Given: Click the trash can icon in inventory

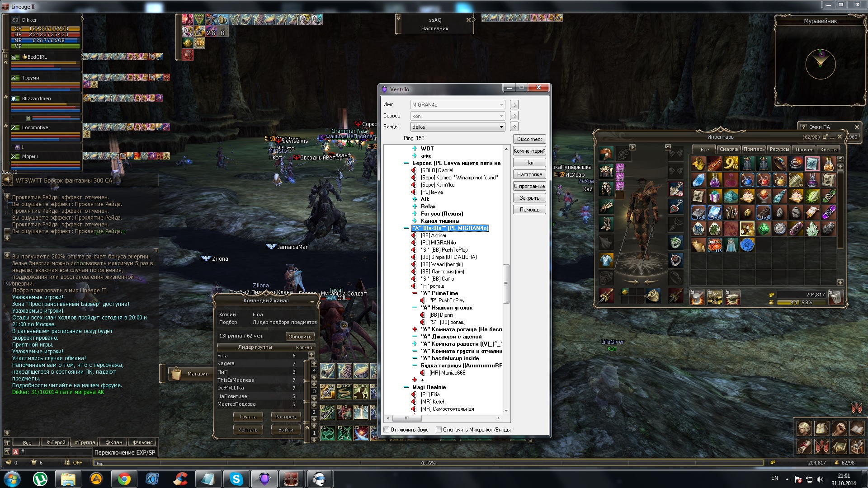Looking at the screenshot, I should coord(836,297).
